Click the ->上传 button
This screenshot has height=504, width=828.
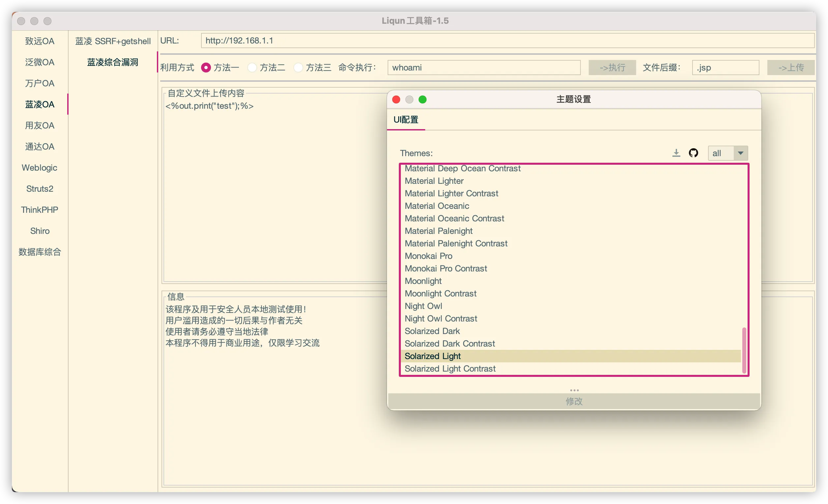pos(791,68)
